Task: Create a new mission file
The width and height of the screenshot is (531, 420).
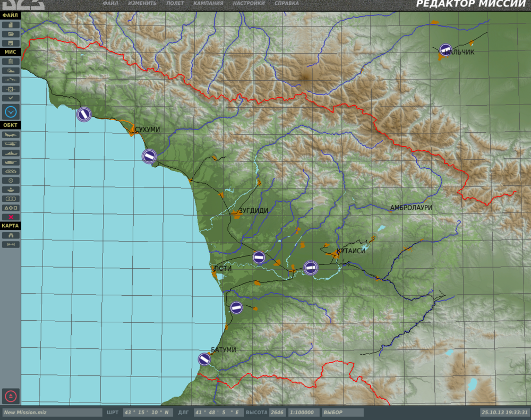Action: [11, 25]
